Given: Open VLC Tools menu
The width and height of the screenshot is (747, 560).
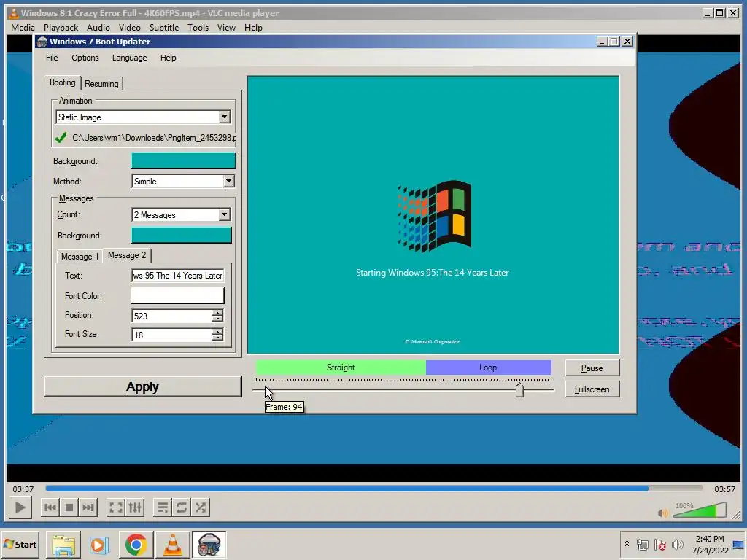Looking at the screenshot, I should pyautogui.click(x=198, y=28).
